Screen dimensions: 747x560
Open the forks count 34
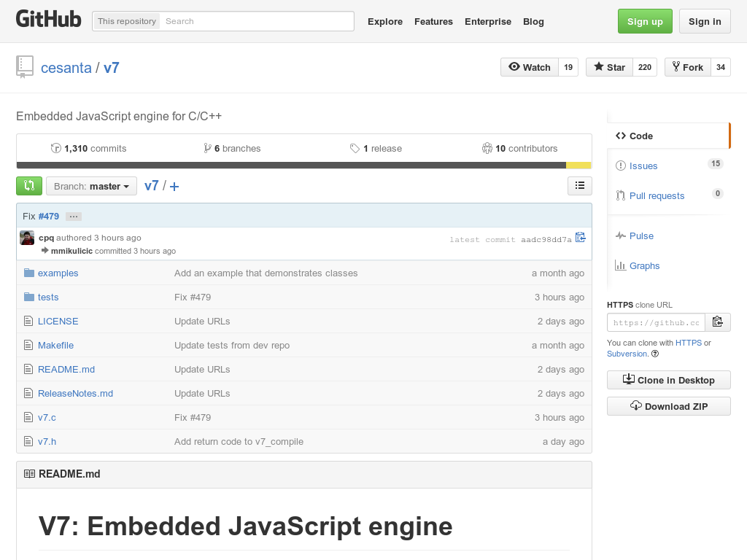click(x=721, y=67)
